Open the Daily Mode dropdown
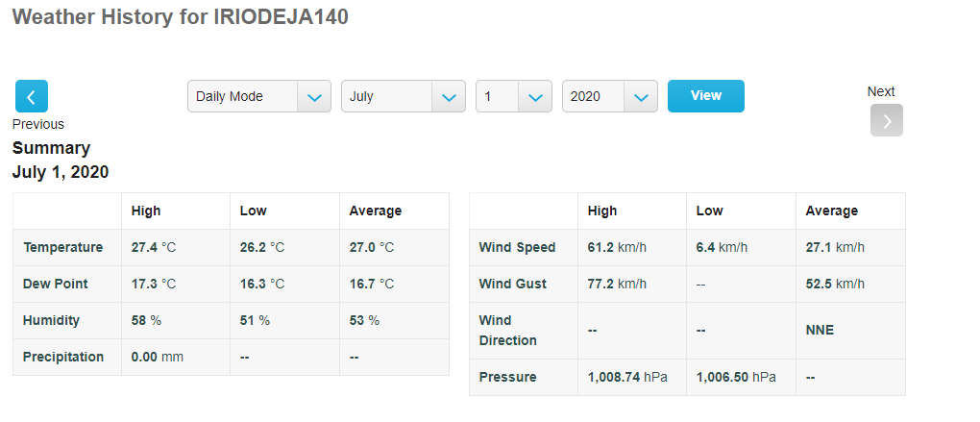 point(258,96)
